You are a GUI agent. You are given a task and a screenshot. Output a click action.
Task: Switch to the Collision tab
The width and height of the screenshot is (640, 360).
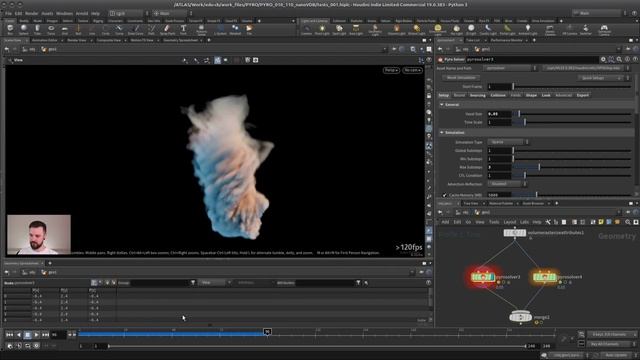(x=498, y=95)
